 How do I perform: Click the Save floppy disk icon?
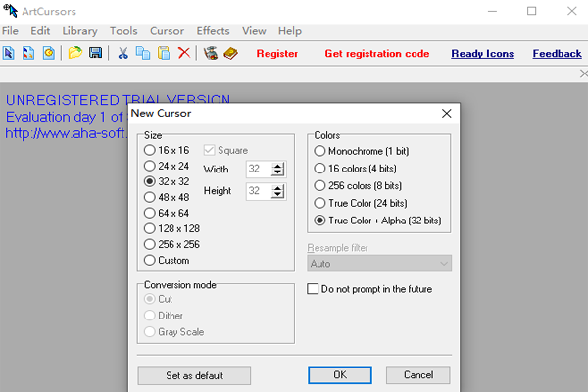(95, 53)
